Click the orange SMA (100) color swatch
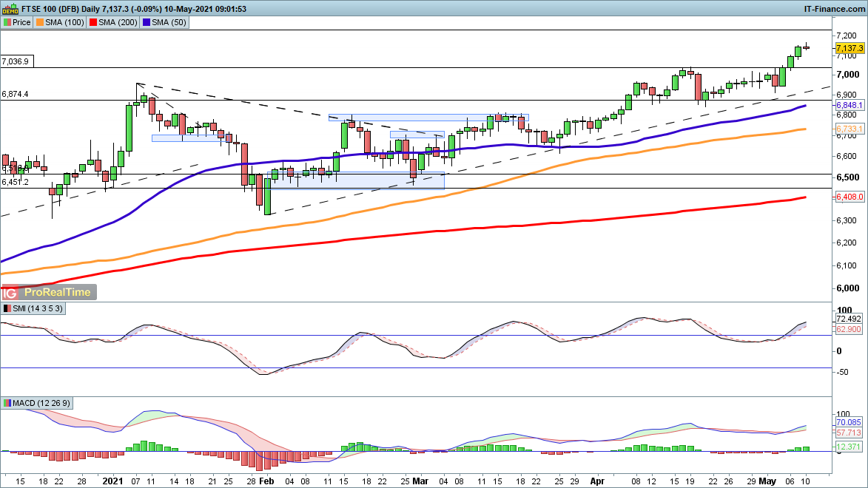Viewport: 868px width, 488px height. click(x=41, y=22)
